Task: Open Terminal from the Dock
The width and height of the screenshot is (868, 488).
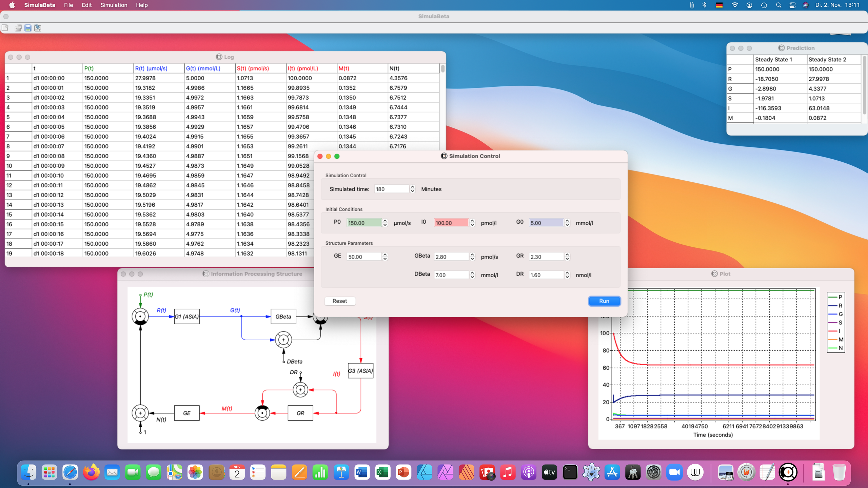Action: pos(570,472)
